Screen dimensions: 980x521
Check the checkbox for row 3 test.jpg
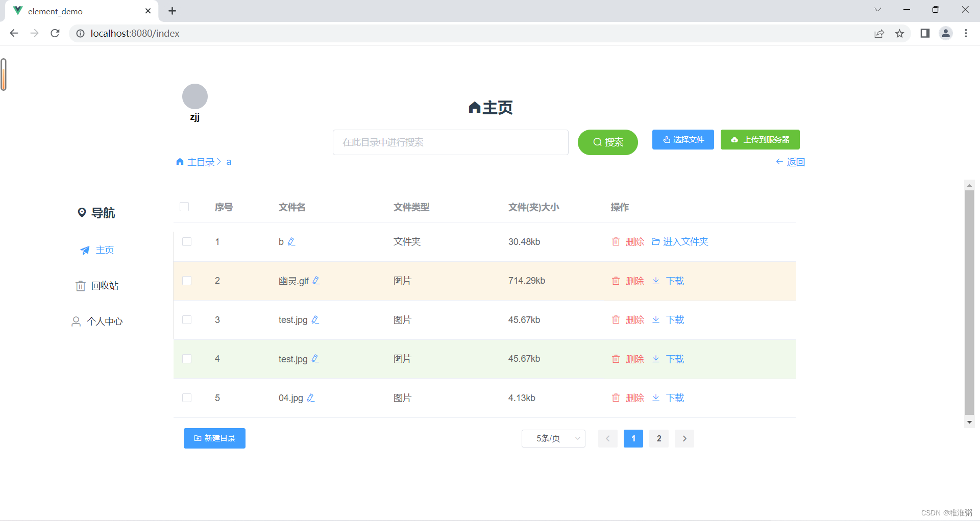pyautogui.click(x=187, y=319)
